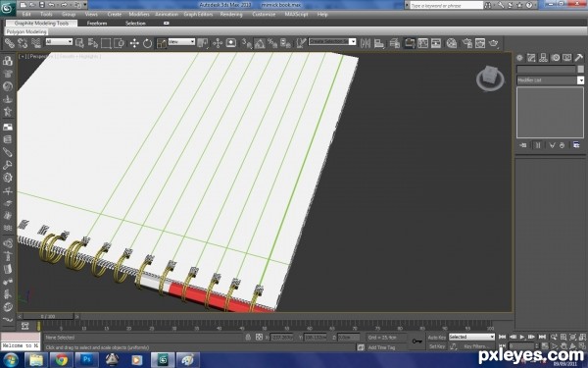Viewport: 588px width, 368px height.
Task: Click the Select and Link tool
Action: pos(10,43)
